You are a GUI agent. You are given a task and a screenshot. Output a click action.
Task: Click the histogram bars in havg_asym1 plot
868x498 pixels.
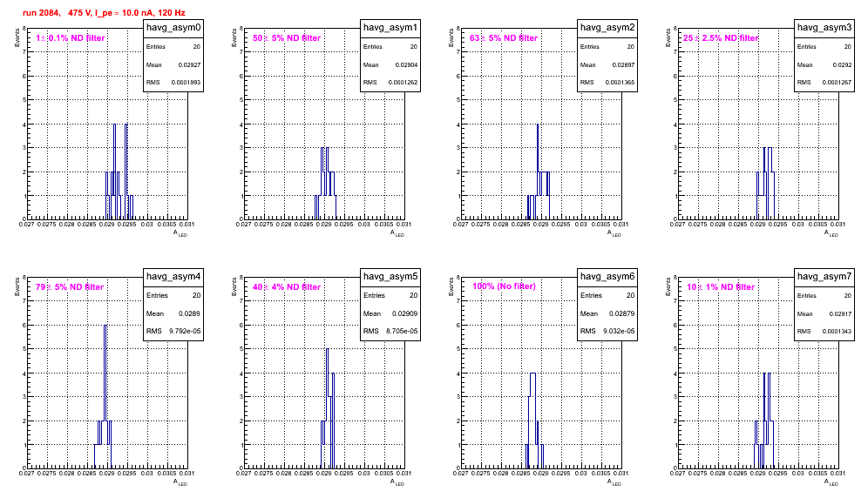click(326, 183)
